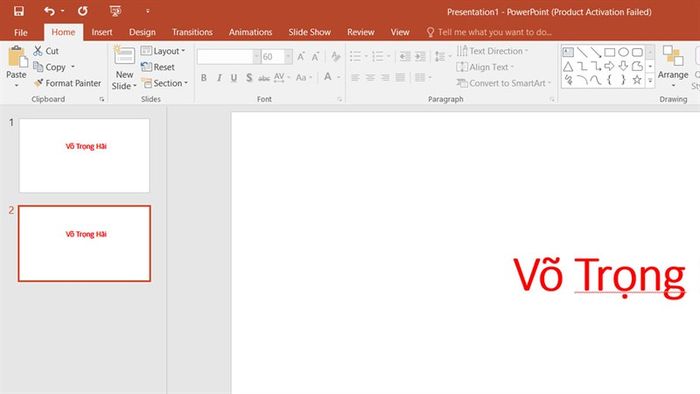Open the Layout dropdown

163,51
